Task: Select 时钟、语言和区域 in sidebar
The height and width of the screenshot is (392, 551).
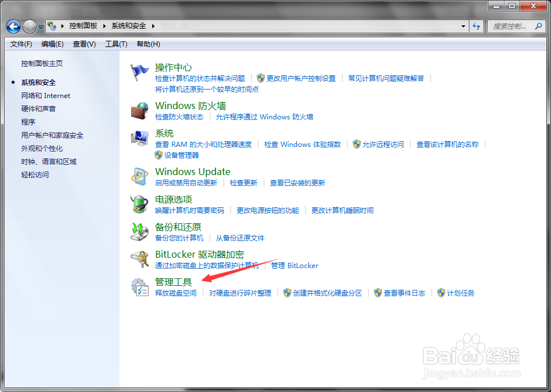Action: point(49,162)
